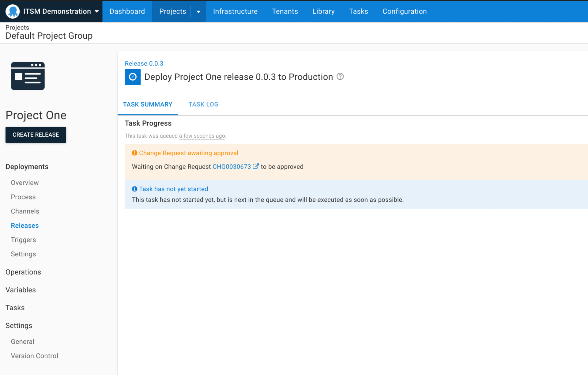Open the Deployments Overview page
Screen dimensions: 588x375
tap(24, 183)
